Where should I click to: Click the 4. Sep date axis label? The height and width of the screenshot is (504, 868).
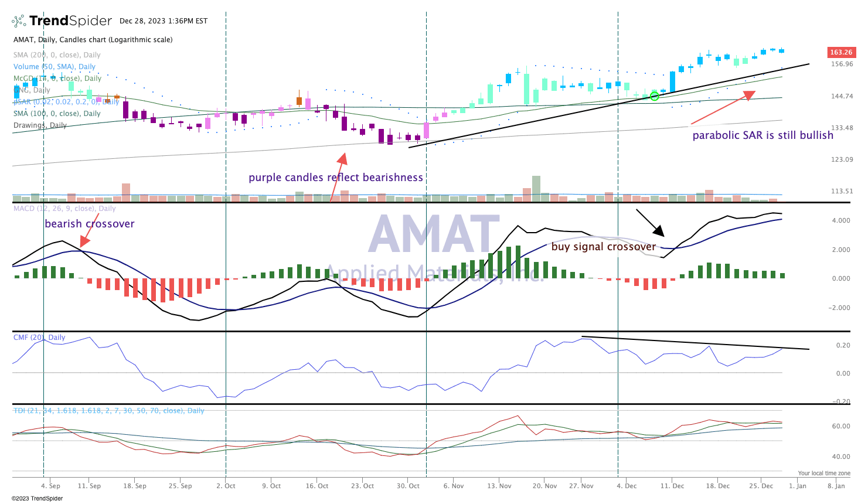(50, 486)
